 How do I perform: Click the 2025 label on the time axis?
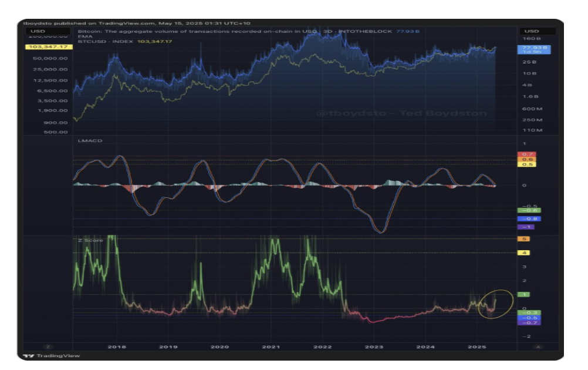[x=477, y=347]
